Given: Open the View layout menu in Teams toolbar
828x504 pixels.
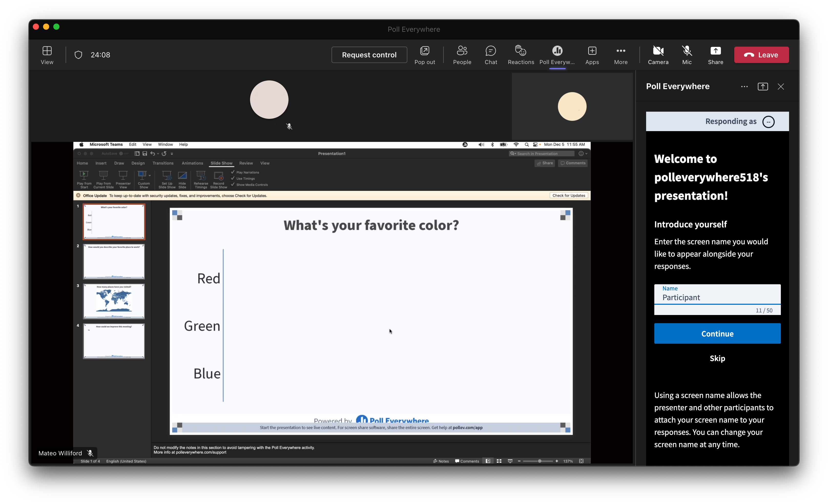Looking at the screenshot, I should point(47,55).
